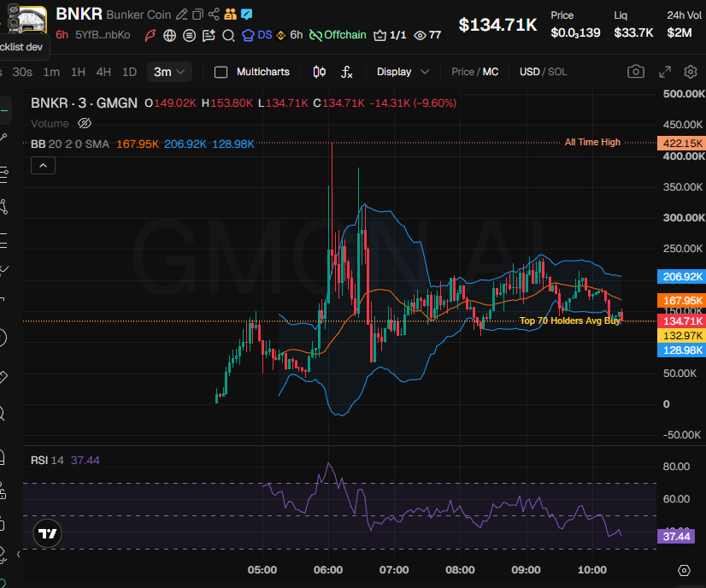Open the message sparkle AI icon
This screenshot has width=706, height=588.
[x=209, y=35]
